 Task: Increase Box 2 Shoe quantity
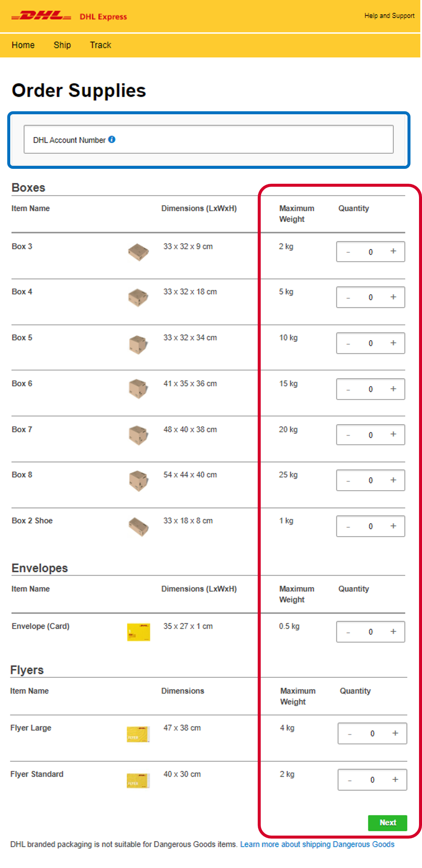[393, 526]
